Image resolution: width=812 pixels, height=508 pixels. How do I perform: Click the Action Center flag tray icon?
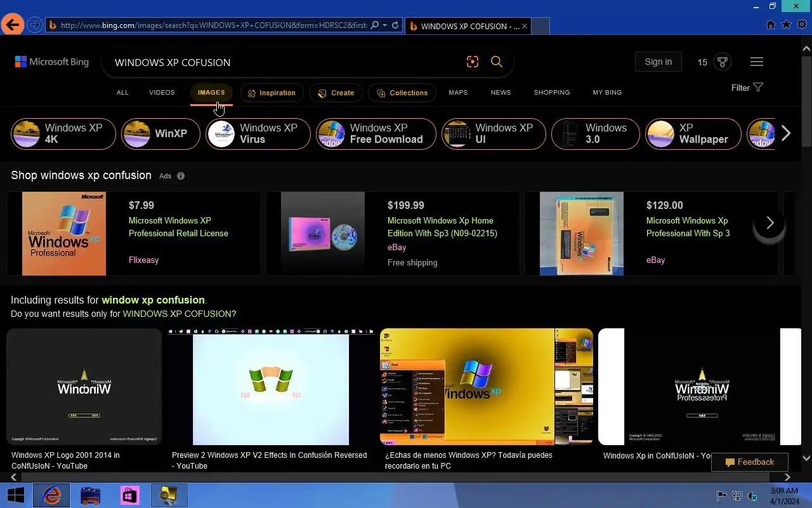[x=722, y=496]
